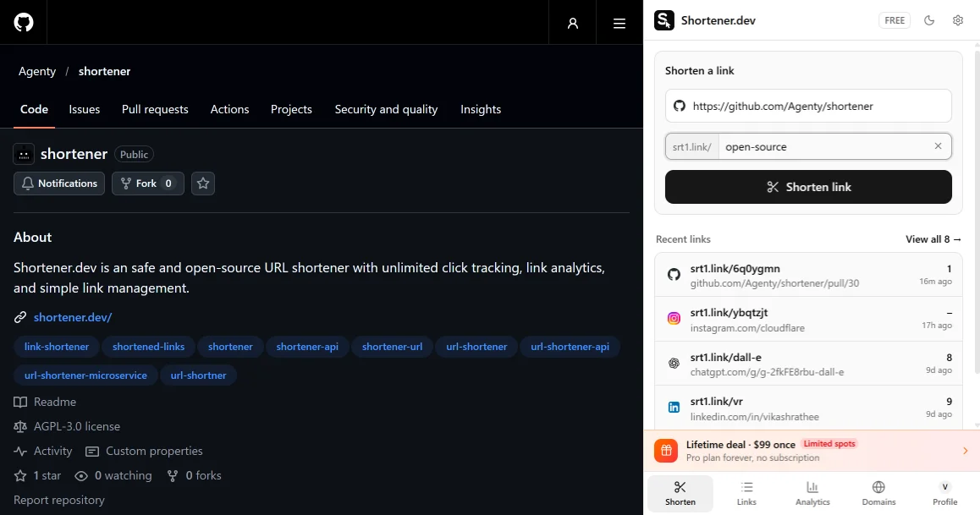Select the url-shortener topic tag

coord(476,347)
